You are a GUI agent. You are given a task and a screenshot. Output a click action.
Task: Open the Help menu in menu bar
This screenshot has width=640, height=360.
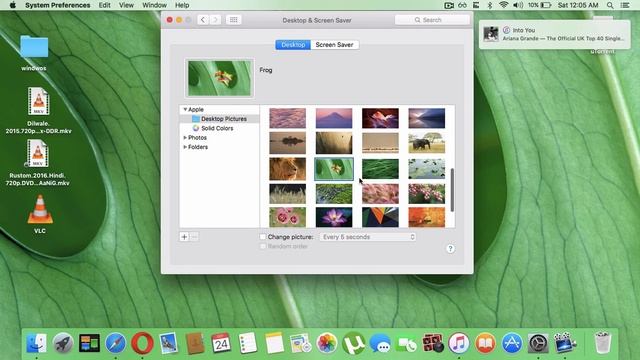182,5
